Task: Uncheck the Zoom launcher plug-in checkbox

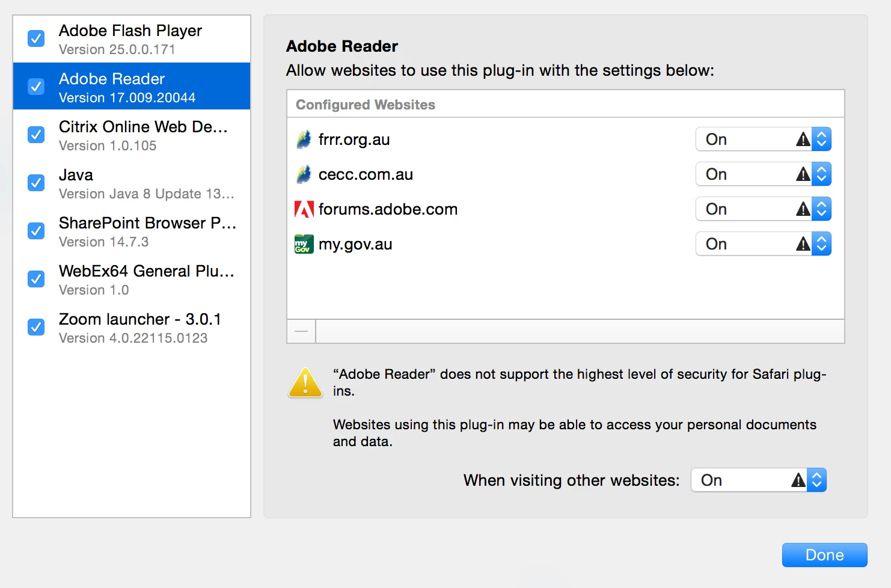Action: (36, 327)
